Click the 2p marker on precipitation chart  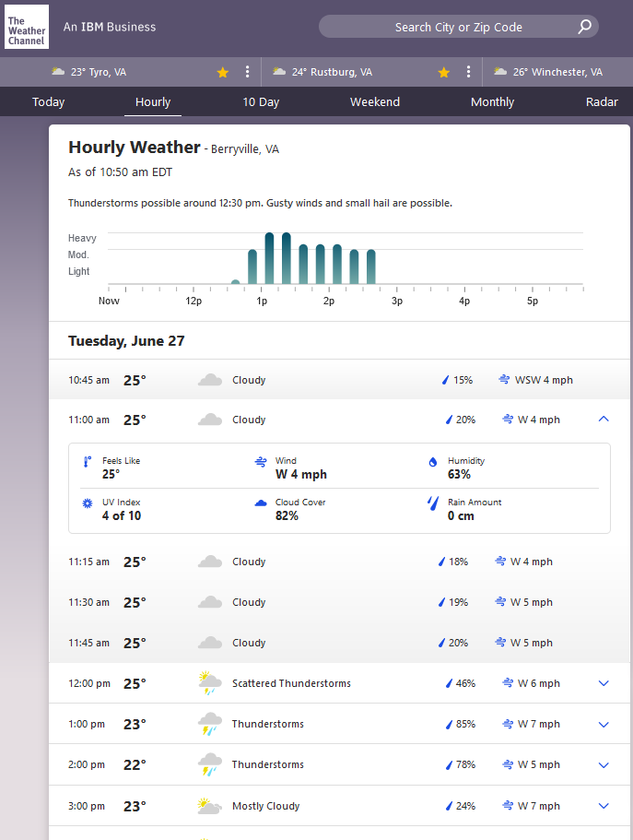tap(329, 301)
